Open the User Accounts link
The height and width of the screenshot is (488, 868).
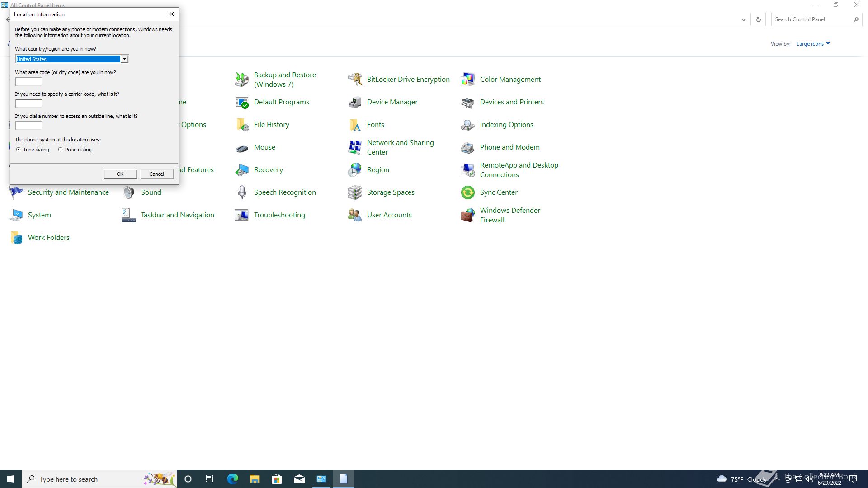[x=389, y=215]
